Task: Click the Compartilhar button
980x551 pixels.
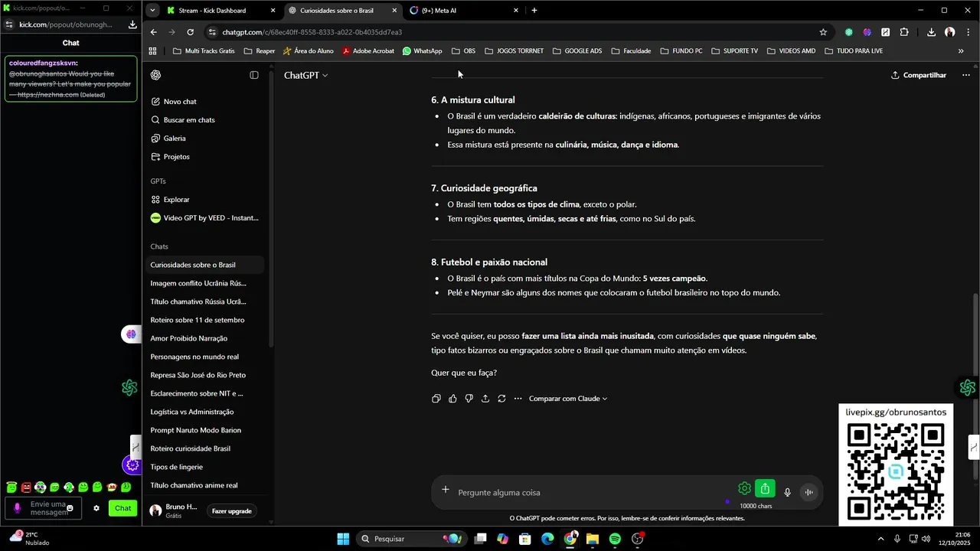Action: pos(919,75)
